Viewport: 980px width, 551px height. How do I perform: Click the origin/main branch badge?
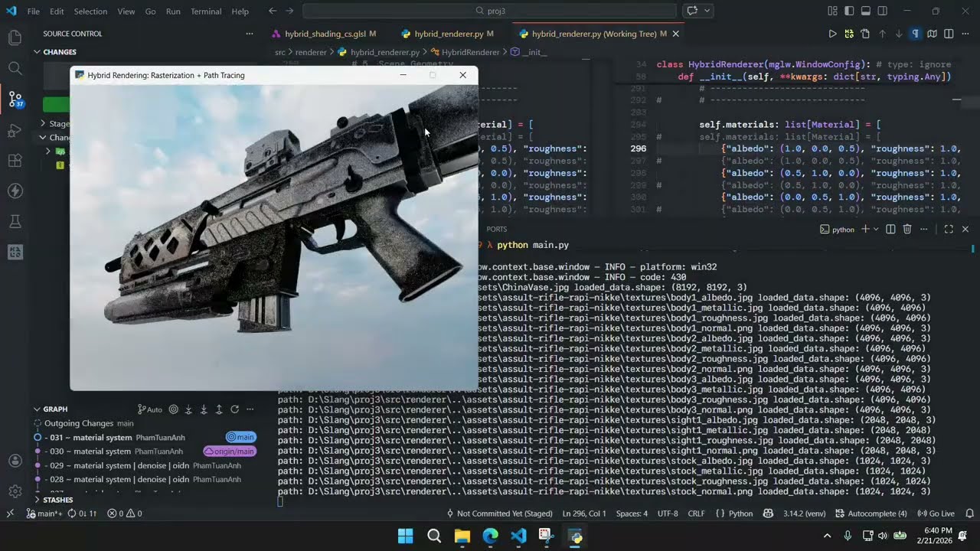230,452
